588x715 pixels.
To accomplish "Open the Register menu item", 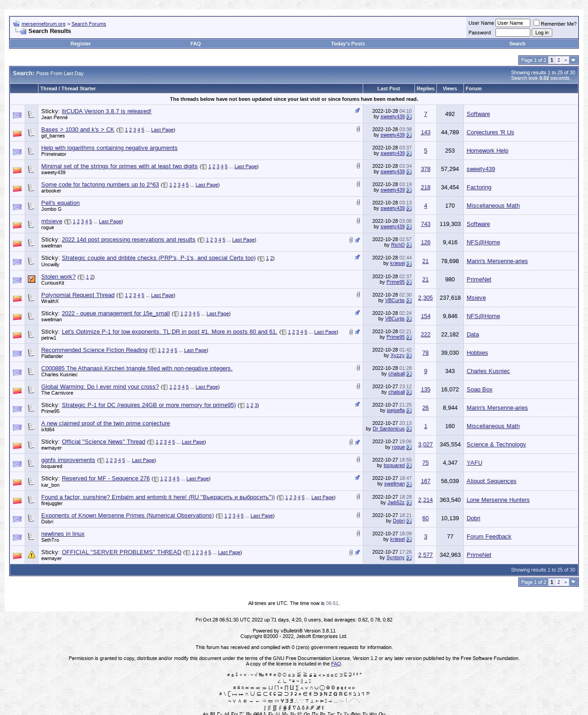I will [x=81, y=44].
